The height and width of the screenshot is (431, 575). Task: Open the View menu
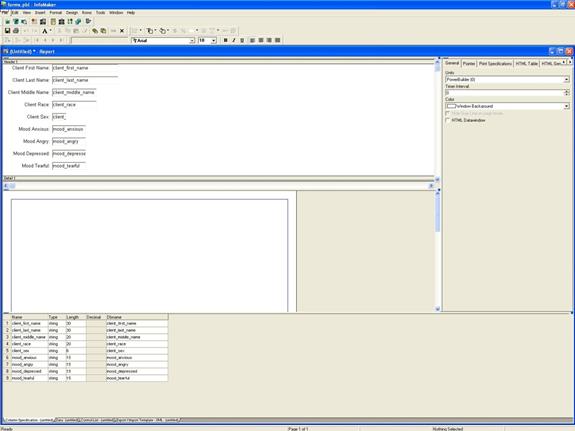point(27,12)
